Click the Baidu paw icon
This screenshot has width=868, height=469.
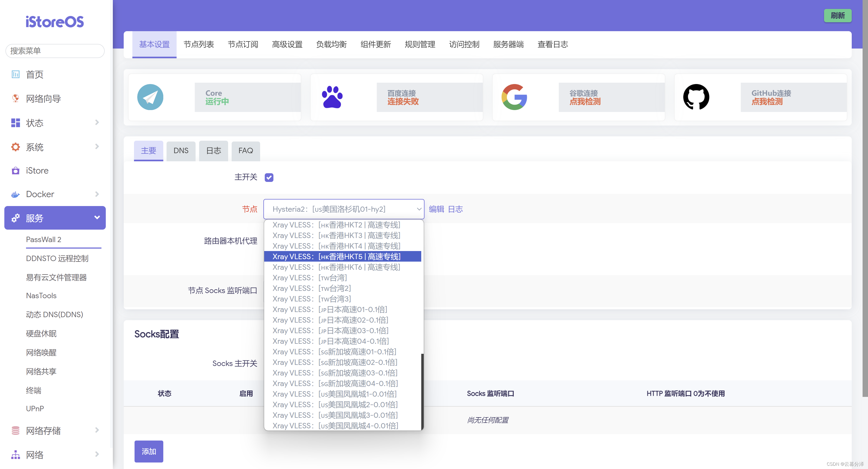[332, 97]
